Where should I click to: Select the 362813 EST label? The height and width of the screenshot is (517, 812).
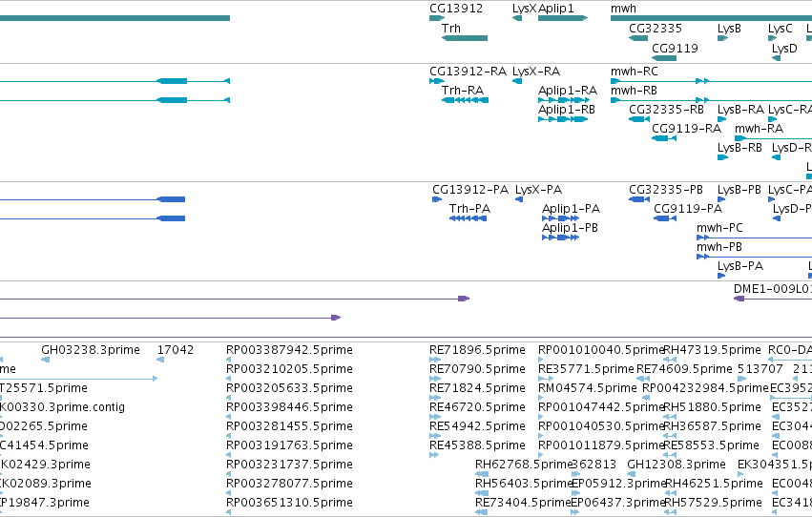coord(593,465)
